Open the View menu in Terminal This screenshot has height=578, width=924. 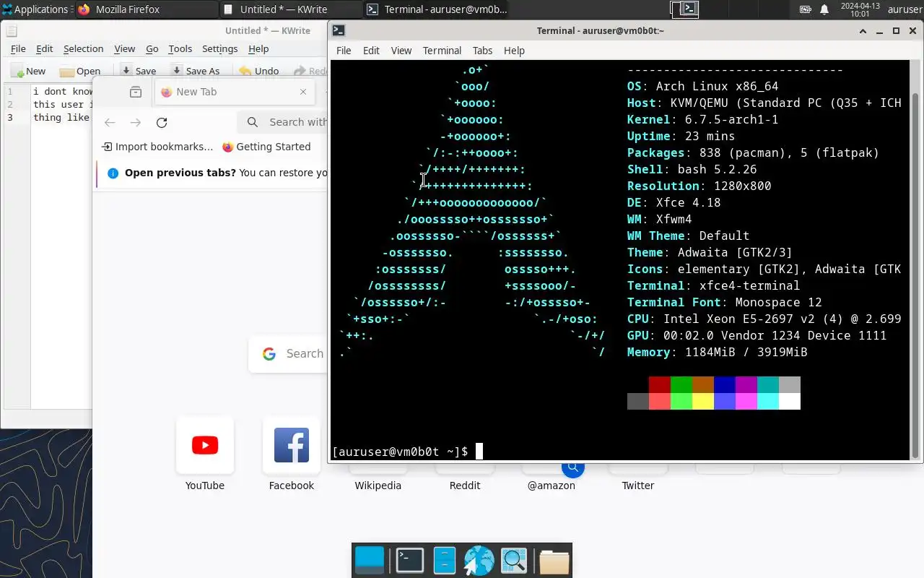[x=401, y=51]
